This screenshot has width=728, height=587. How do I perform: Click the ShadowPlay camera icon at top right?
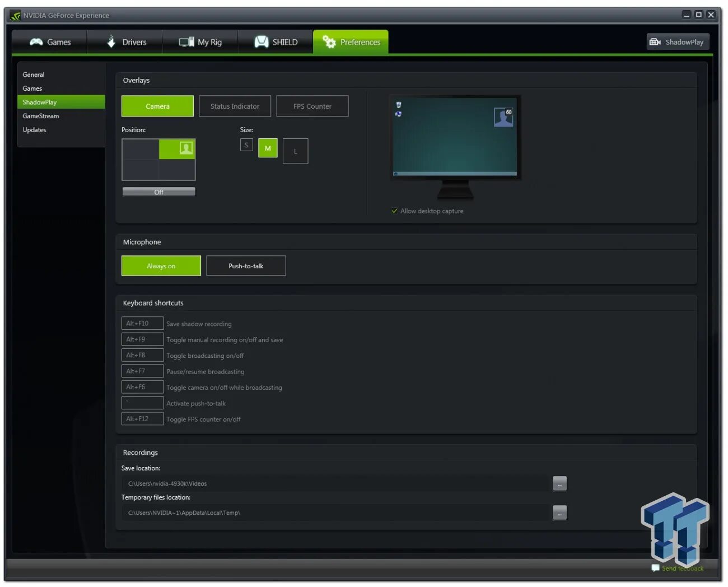point(655,42)
